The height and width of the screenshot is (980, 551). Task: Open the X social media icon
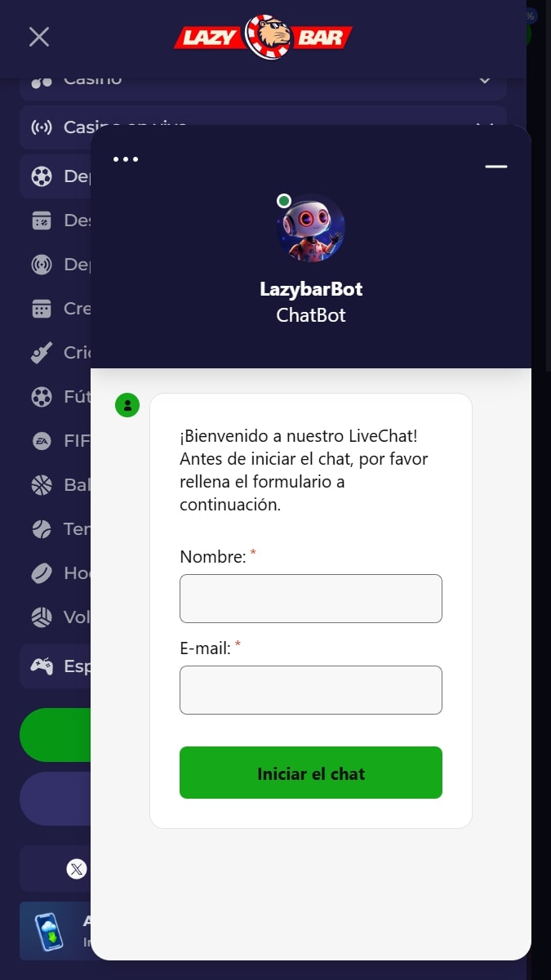click(77, 869)
